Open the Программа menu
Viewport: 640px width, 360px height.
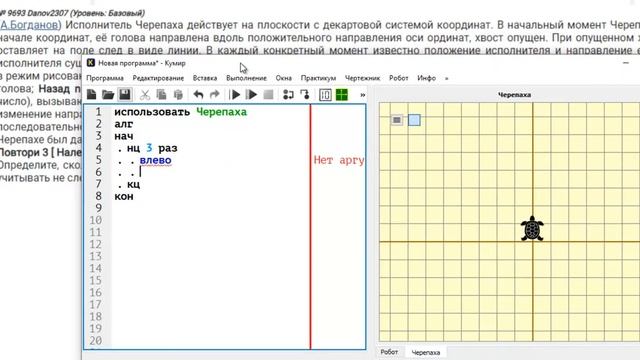click(x=105, y=78)
